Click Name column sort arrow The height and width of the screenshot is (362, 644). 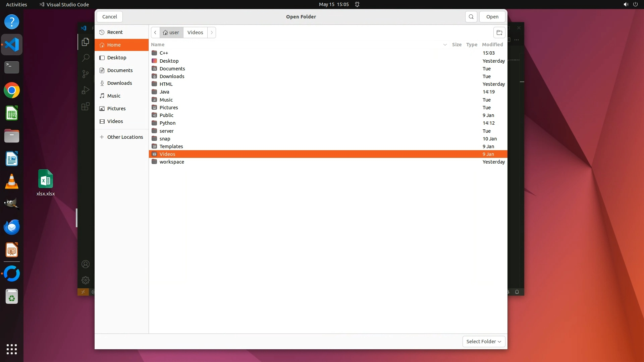coord(445,45)
